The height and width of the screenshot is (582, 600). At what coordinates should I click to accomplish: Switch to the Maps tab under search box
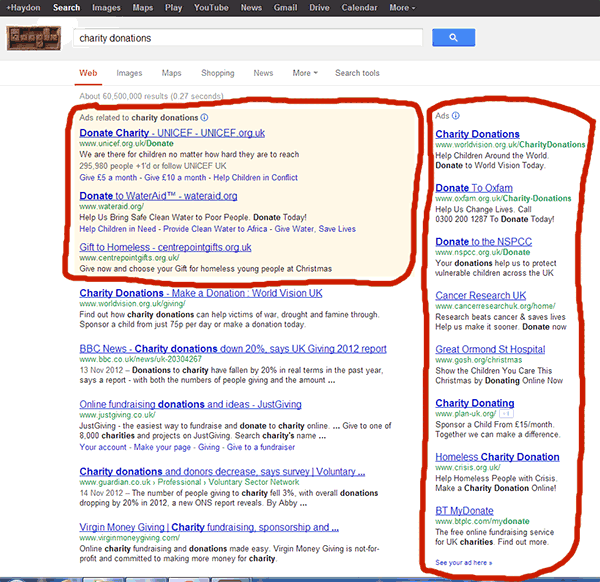pyautogui.click(x=171, y=73)
